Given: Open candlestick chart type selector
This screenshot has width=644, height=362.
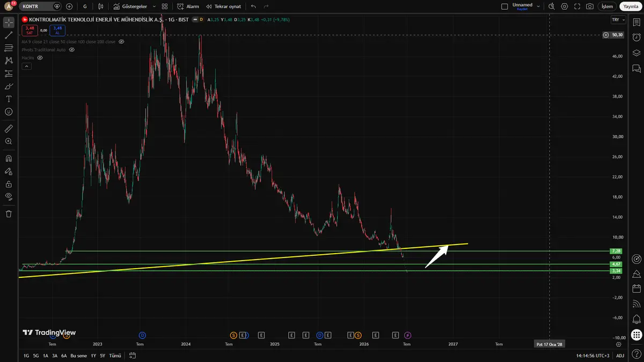Looking at the screenshot, I should pos(101,6).
